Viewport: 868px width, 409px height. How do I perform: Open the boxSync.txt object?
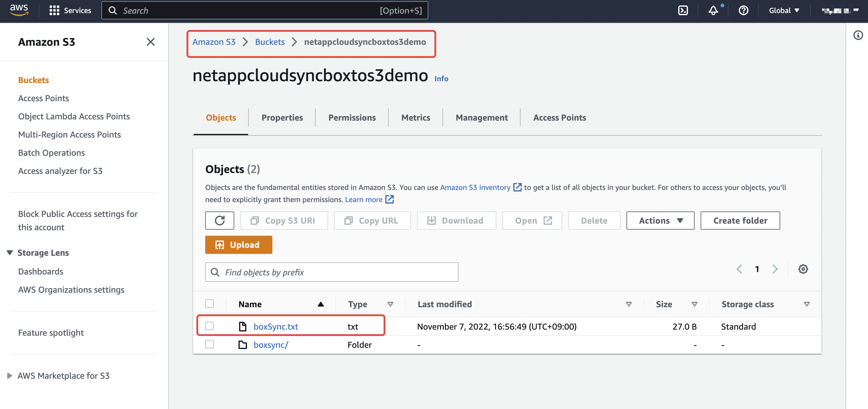pyautogui.click(x=276, y=326)
